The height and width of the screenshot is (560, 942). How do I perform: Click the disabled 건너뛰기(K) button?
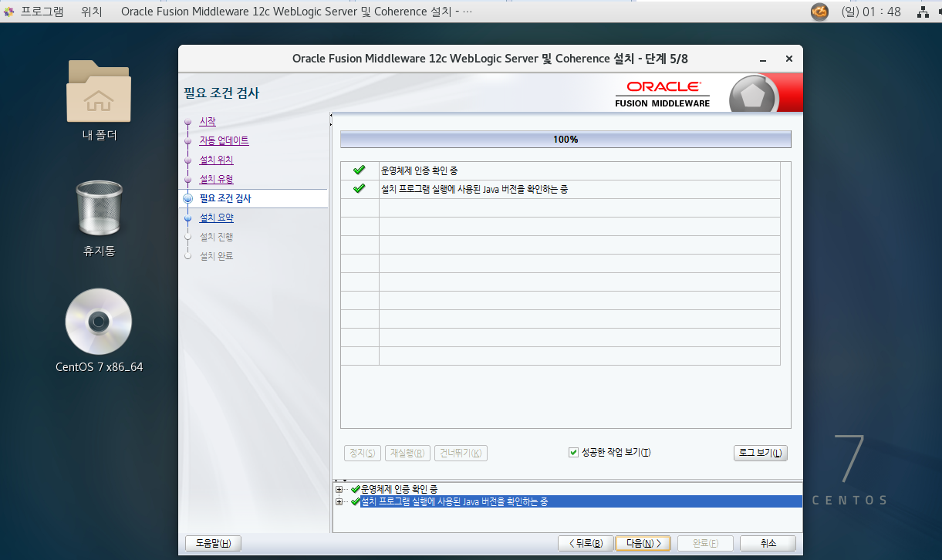(461, 453)
